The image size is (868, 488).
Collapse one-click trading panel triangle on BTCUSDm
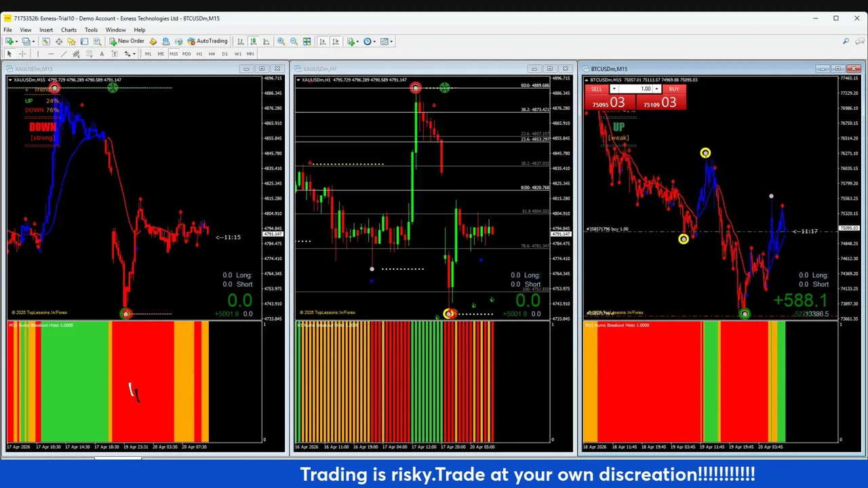tap(588, 80)
